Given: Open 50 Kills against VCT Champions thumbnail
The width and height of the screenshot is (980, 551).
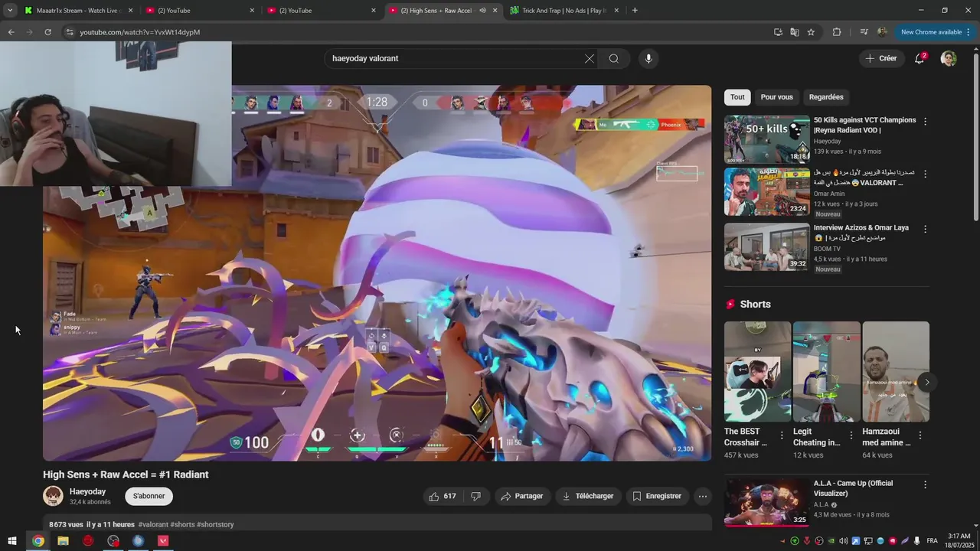Looking at the screenshot, I should tap(766, 139).
